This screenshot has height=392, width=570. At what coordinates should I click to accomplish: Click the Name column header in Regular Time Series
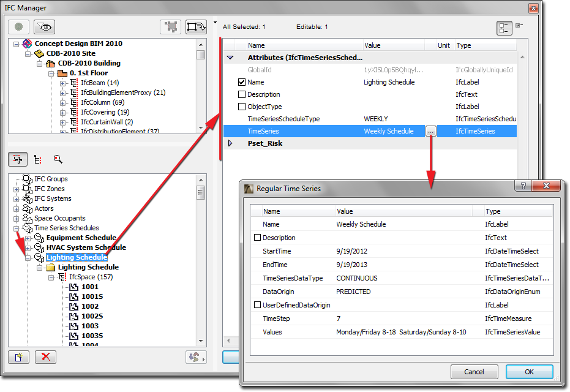click(x=298, y=211)
